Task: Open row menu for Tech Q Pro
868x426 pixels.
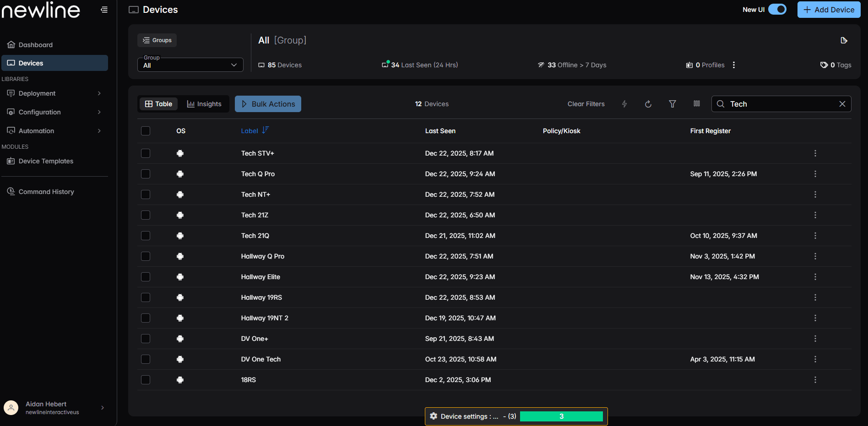Action: click(x=815, y=174)
